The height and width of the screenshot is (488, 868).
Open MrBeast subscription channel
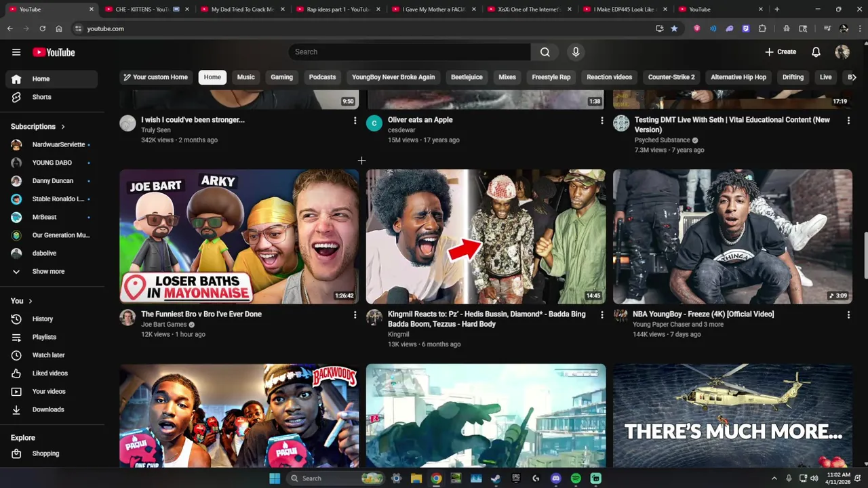coord(52,217)
